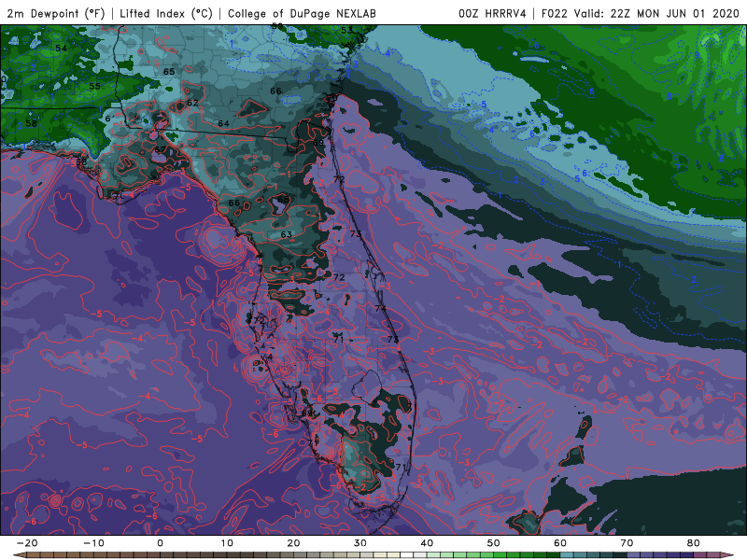The height and width of the screenshot is (560, 747).
Task: Click the dewpoint value 62 on the map
Action: pos(192,103)
